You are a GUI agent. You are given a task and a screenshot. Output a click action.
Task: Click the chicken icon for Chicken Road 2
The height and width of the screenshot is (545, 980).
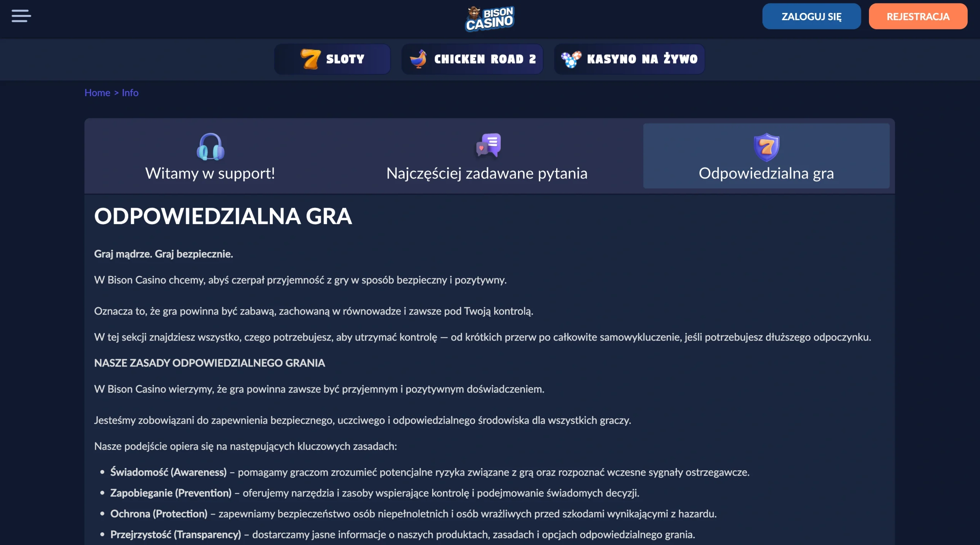(x=418, y=59)
